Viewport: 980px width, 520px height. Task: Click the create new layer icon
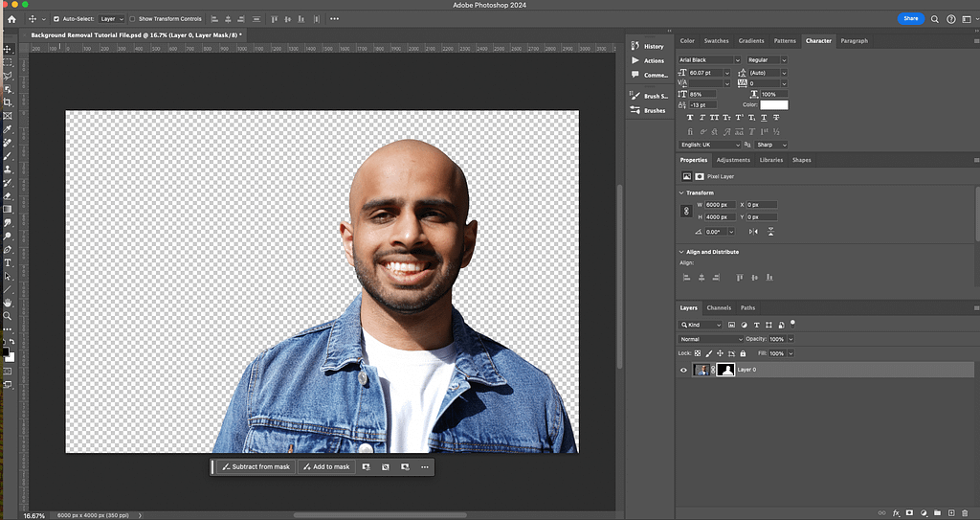pos(951,512)
